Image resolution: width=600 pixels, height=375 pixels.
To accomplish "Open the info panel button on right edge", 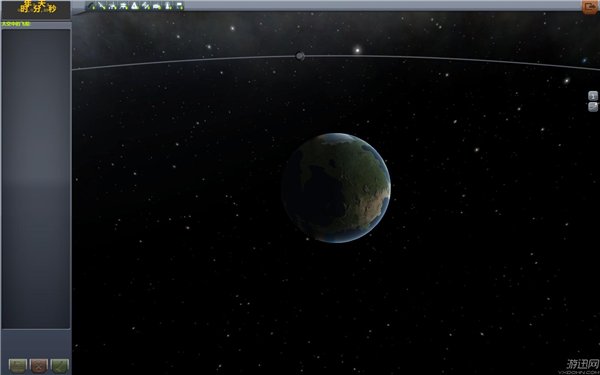I will pyautogui.click(x=593, y=96).
